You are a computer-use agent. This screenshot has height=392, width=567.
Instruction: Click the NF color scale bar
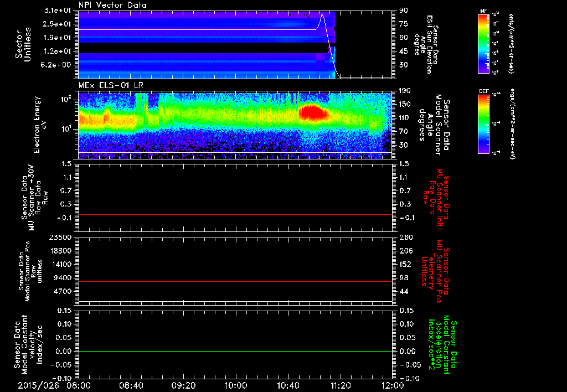click(x=484, y=43)
